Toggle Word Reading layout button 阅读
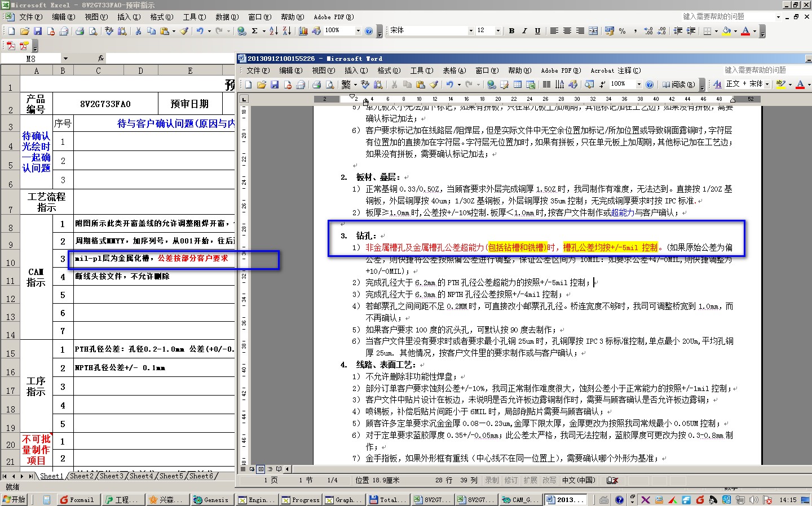Viewport: 812px width, 506px height. coord(678,85)
